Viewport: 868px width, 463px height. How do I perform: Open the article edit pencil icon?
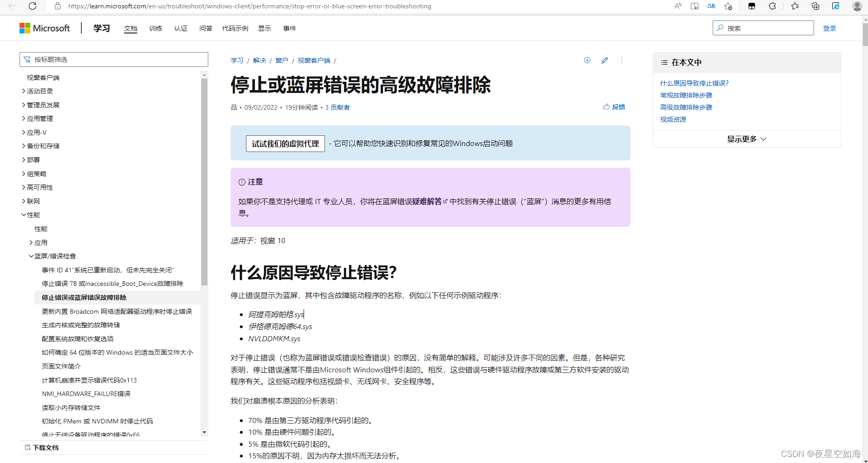604,60
